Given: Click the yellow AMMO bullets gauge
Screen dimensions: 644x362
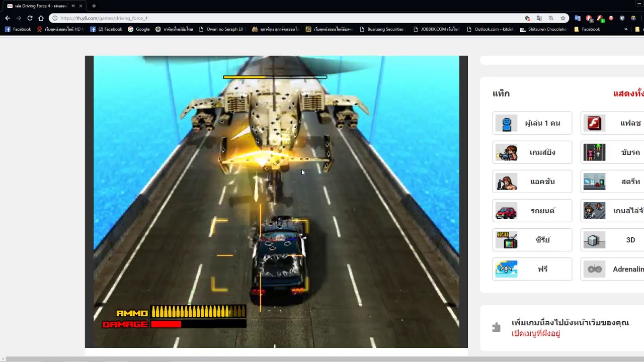Looking at the screenshot, I should pos(198,312).
